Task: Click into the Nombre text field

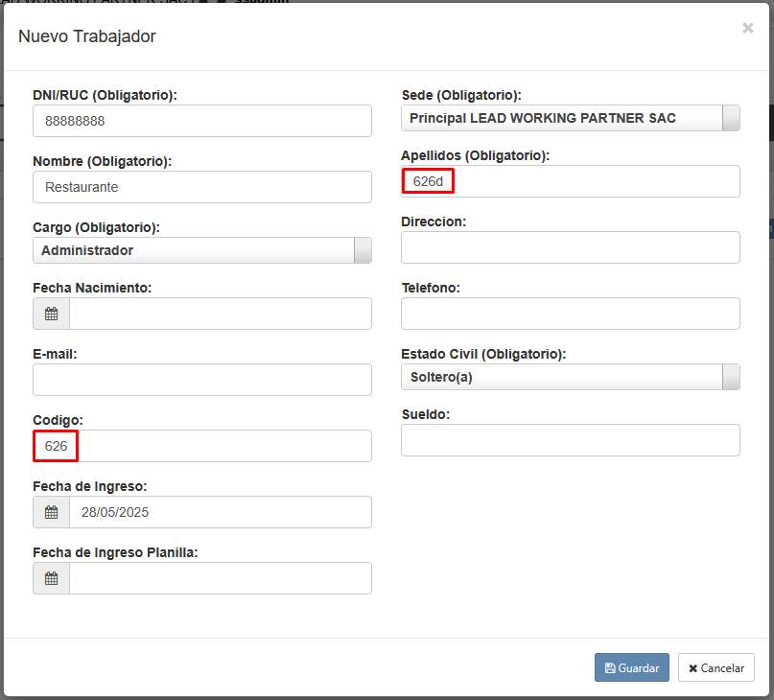Action: point(202,187)
